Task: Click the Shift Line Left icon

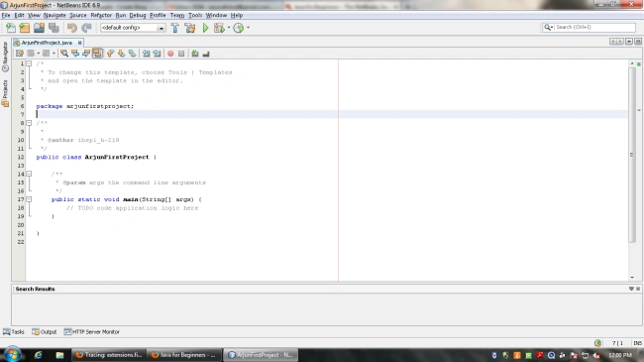Action: [x=146, y=54]
